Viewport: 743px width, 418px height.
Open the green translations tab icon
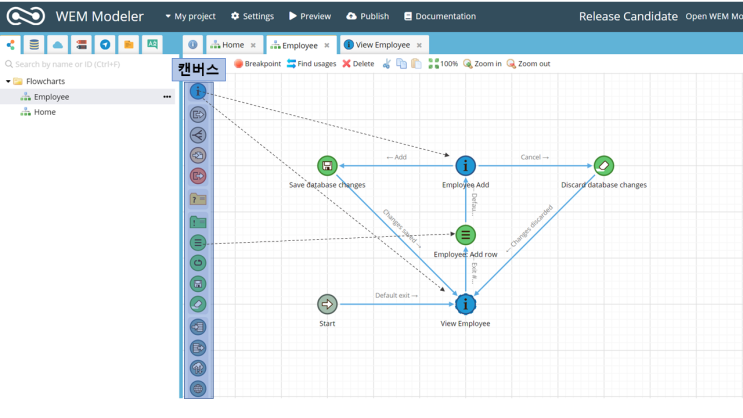(x=152, y=45)
